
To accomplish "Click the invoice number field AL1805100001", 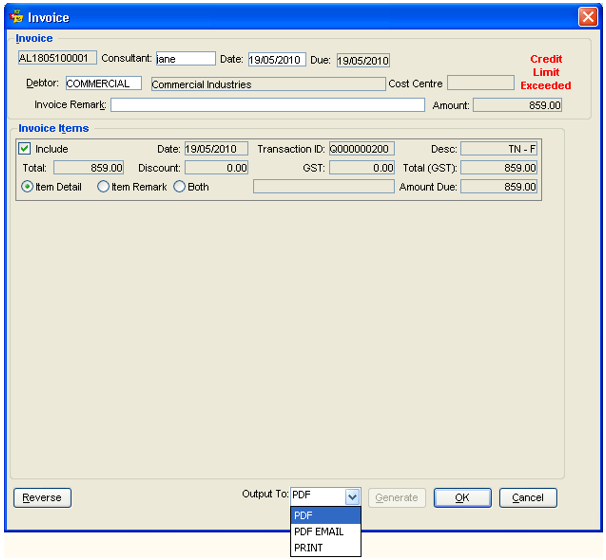I will click(x=57, y=58).
